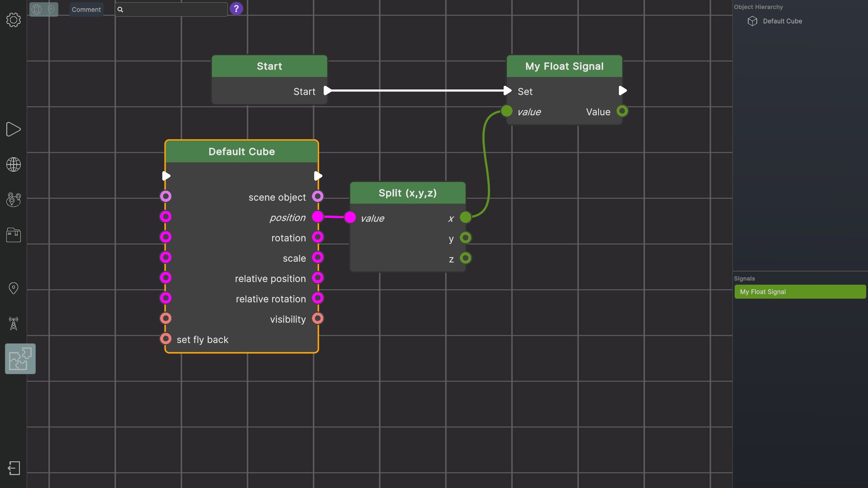
Task: Open the users and locations icon
Action: point(14,200)
